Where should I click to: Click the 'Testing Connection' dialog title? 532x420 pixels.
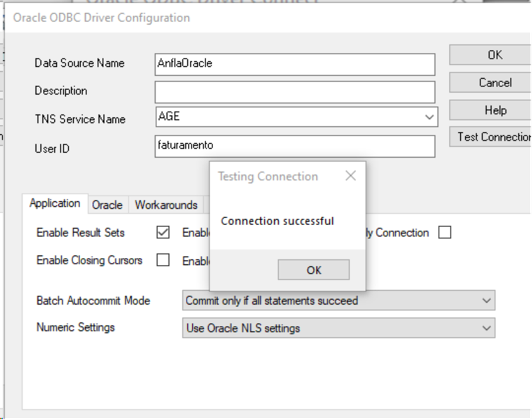point(268,177)
